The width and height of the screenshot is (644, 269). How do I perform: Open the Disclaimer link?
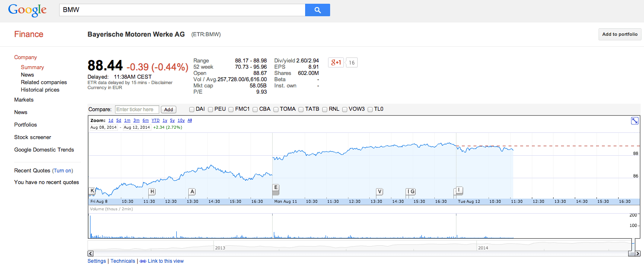tap(162, 82)
